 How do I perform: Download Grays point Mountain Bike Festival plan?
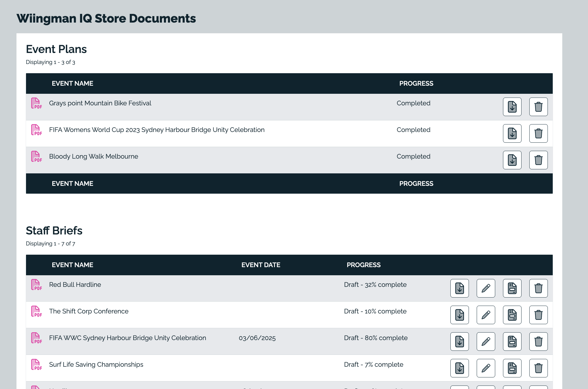click(x=512, y=107)
